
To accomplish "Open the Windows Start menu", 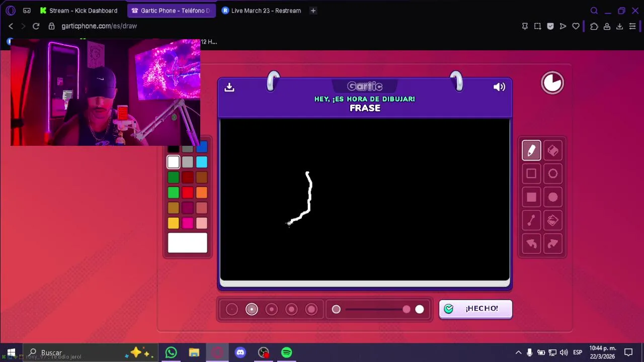I will 11,352.
